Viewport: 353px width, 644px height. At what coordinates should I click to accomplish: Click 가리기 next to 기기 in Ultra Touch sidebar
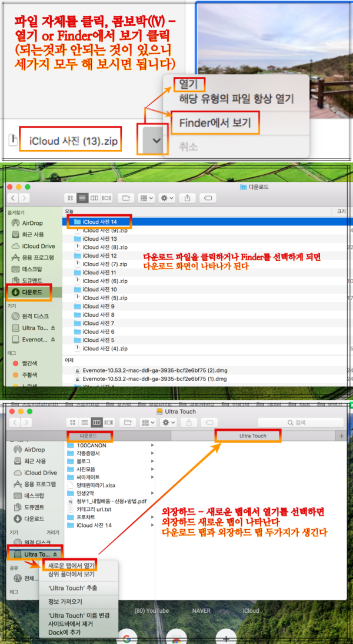point(53,532)
